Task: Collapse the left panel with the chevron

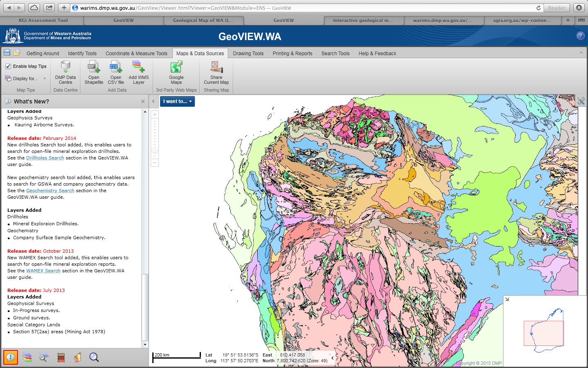Action: pos(153,101)
